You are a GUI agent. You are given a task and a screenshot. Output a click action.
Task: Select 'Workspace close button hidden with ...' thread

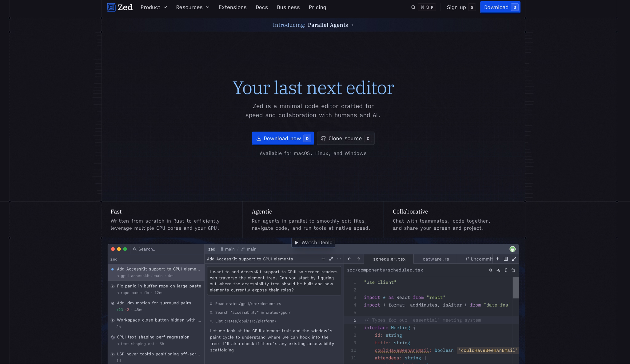(x=156, y=323)
